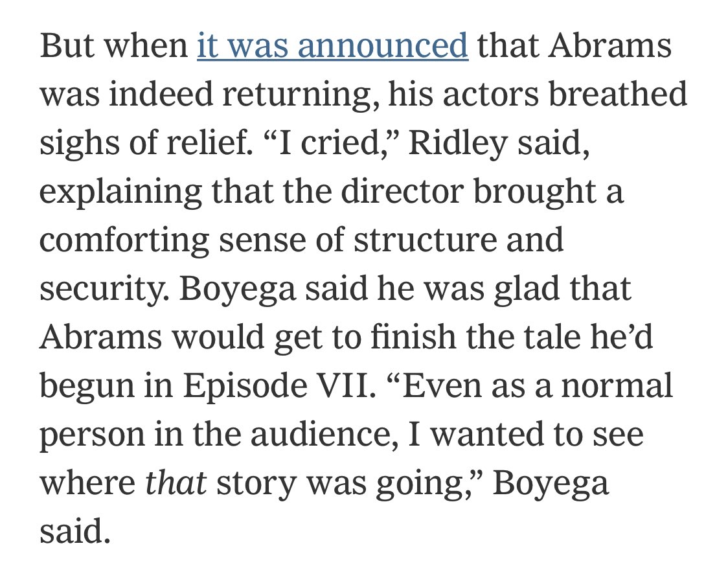This screenshot has height=570, width=728.
Task: Click the word 'director' in the text
Action: click(402, 191)
